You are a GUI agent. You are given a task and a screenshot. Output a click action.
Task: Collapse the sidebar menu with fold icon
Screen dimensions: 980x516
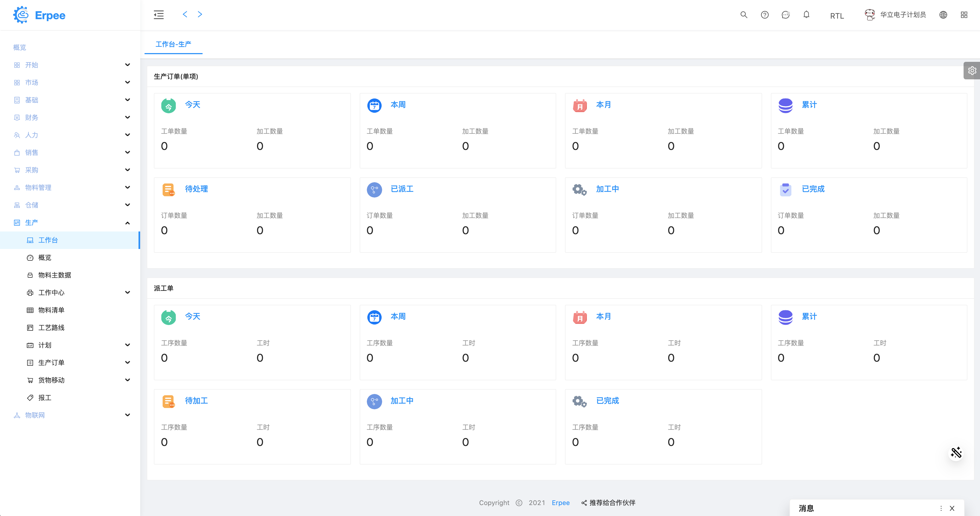[x=159, y=15]
